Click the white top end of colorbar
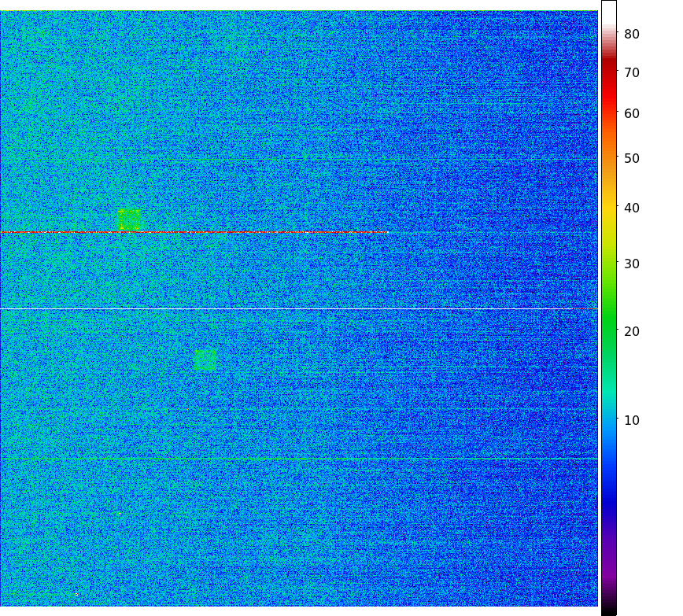Screen dimensions: 683x616 (x=608, y=8)
